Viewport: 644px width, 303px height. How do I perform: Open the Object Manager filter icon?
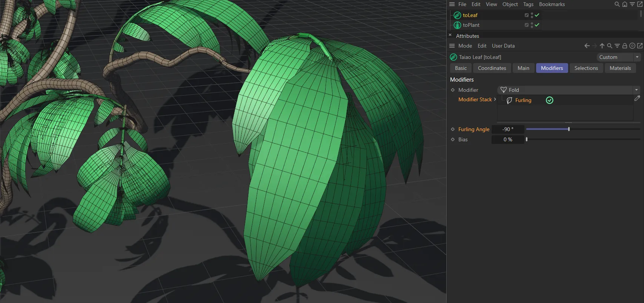click(632, 4)
